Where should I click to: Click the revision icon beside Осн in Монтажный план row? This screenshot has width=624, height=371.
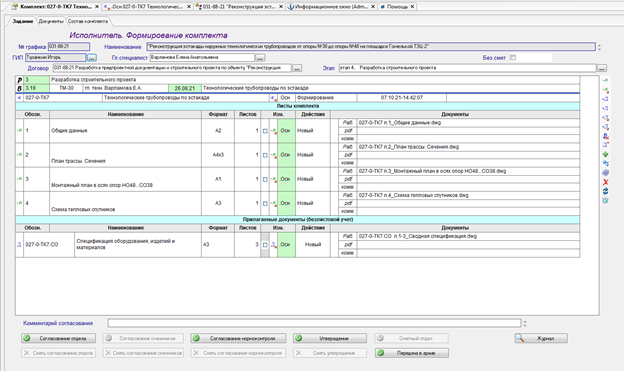pos(273,179)
